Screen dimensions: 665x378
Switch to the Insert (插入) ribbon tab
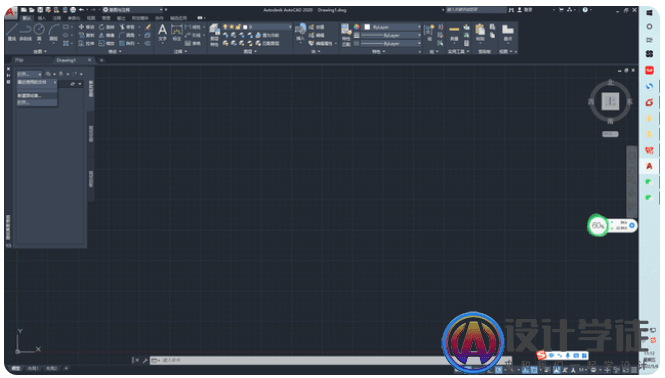coord(42,18)
